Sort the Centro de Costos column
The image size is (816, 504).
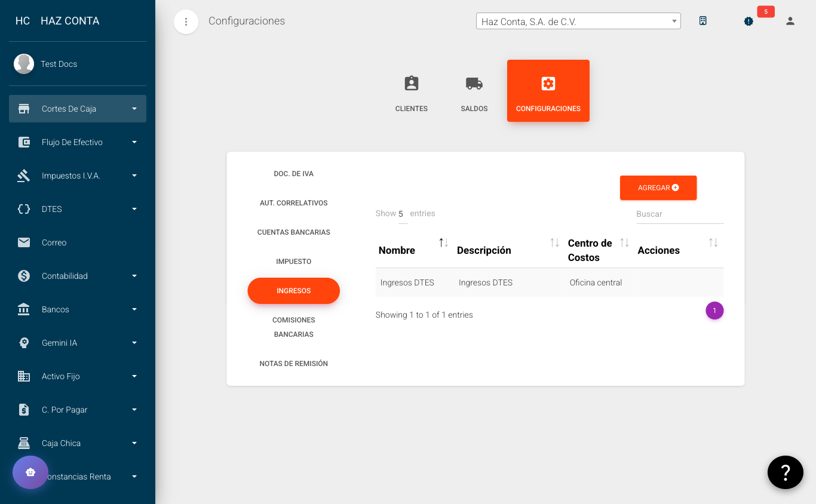point(625,242)
